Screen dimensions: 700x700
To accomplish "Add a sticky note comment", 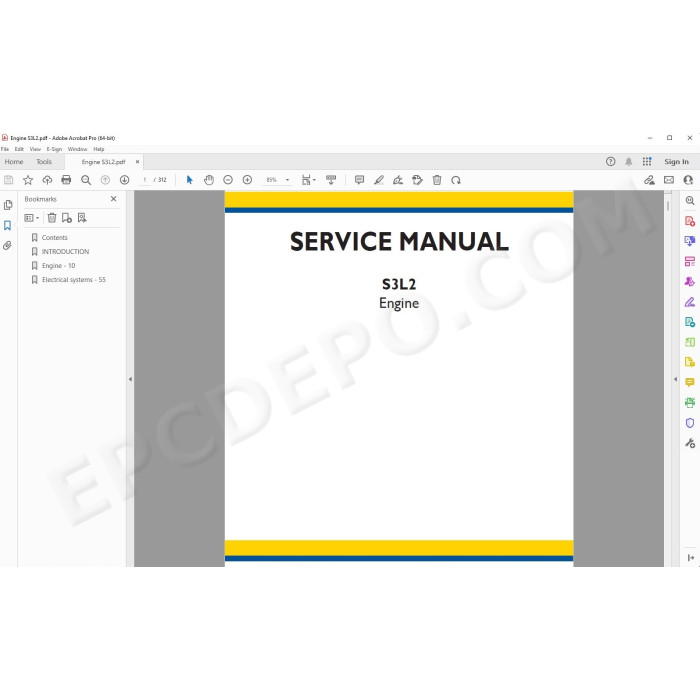I will click(x=359, y=180).
